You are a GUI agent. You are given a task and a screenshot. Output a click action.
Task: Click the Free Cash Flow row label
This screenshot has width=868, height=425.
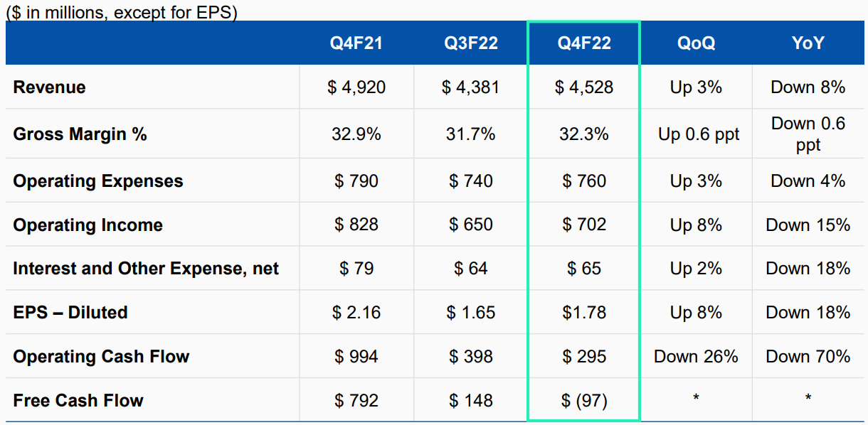coord(78,401)
